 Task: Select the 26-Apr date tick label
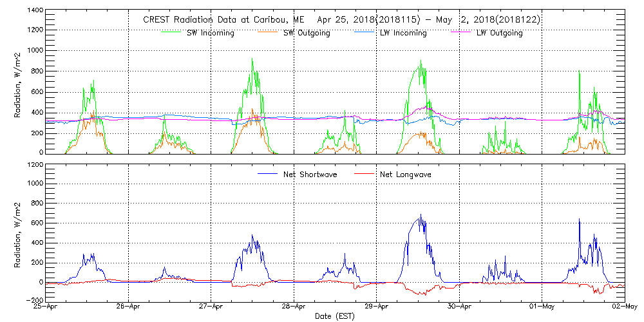129,307
